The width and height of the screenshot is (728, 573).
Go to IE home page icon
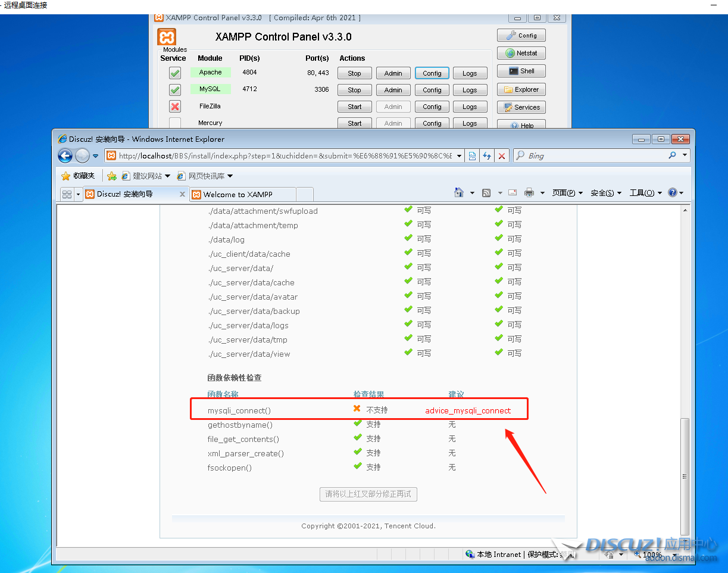pyautogui.click(x=458, y=193)
